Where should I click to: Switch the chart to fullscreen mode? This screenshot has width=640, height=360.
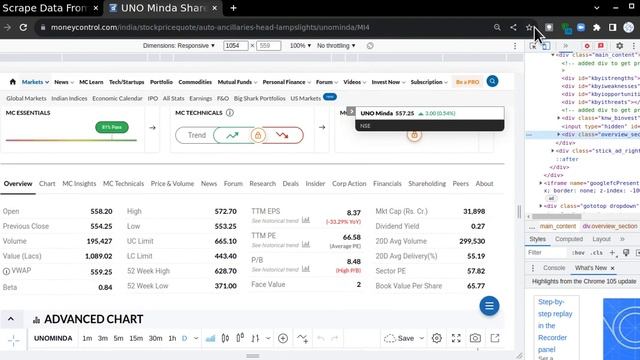click(x=456, y=338)
